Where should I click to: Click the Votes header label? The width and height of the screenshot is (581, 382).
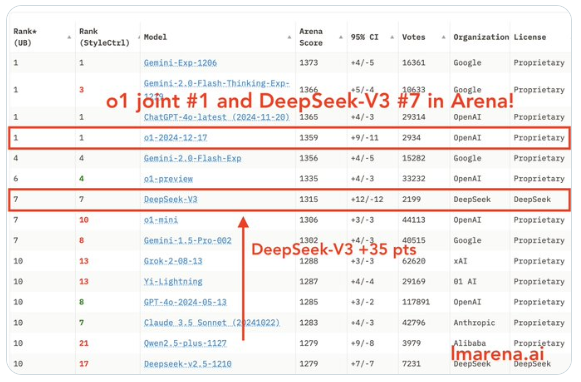(414, 37)
